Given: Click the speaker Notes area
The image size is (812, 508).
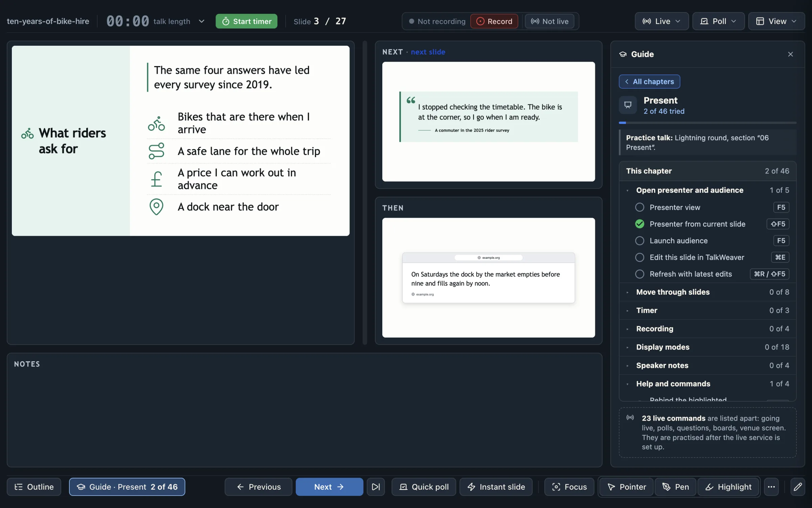Looking at the screenshot, I should tap(304, 410).
